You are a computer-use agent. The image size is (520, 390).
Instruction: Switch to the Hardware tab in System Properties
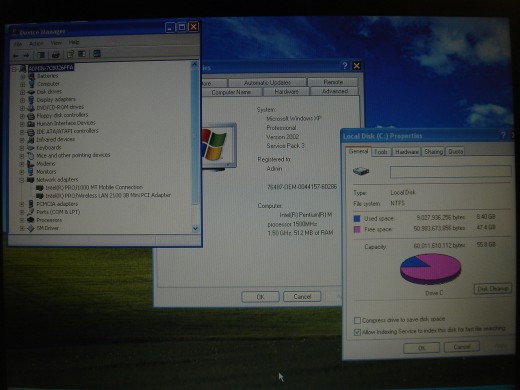(286, 92)
